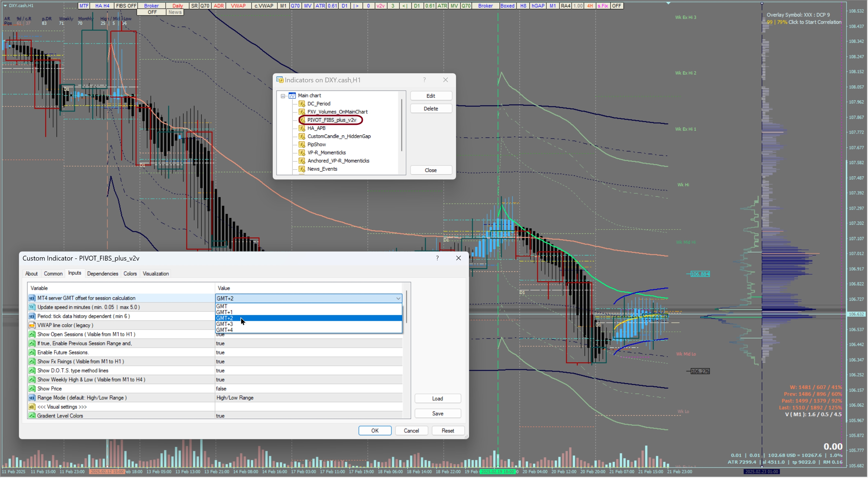The width and height of the screenshot is (868, 478).
Task: Collapse the Main chart tree node
Action: click(283, 96)
